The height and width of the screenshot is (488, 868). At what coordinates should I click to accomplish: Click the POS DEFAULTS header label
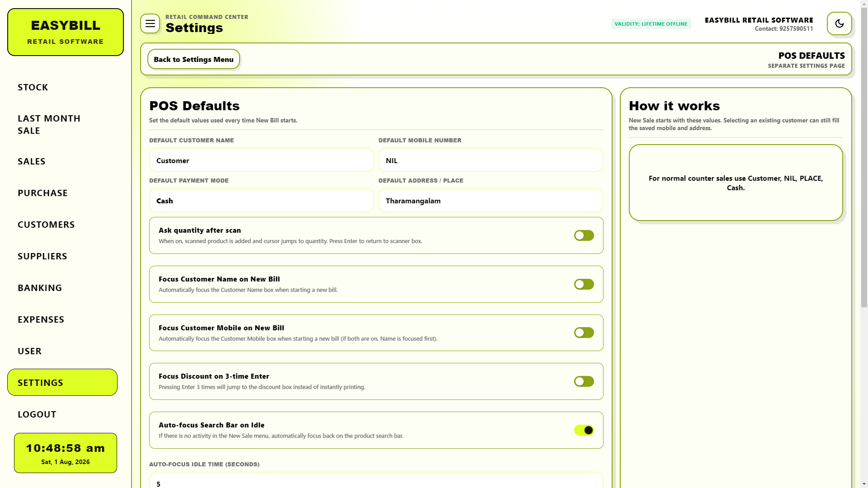[811, 56]
